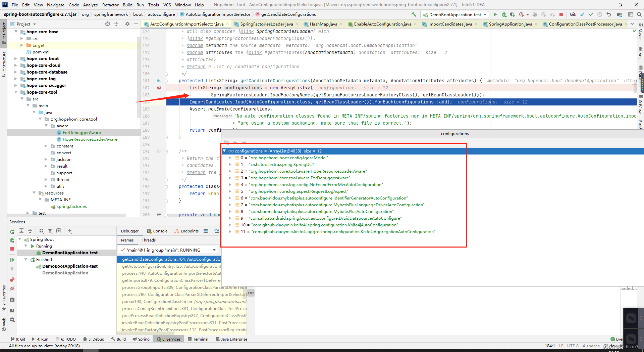This screenshot has height=352, width=644.
Task: Click the Git commit green checkmark icon
Action: (x=591, y=14)
